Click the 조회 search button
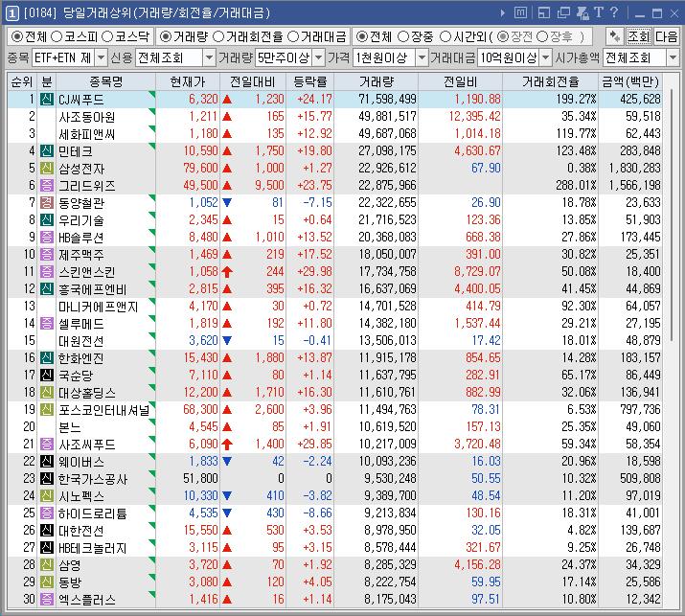This screenshot has width=685, height=616. click(x=638, y=36)
